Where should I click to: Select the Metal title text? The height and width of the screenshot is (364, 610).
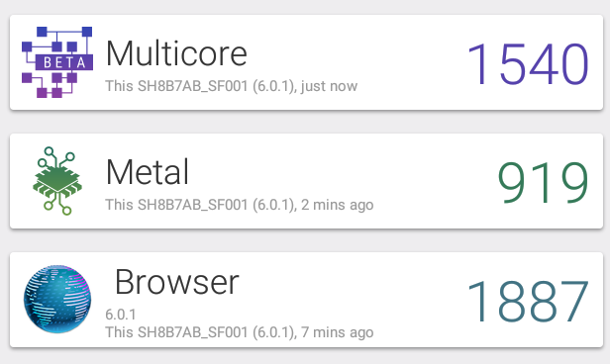coord(147,172)
